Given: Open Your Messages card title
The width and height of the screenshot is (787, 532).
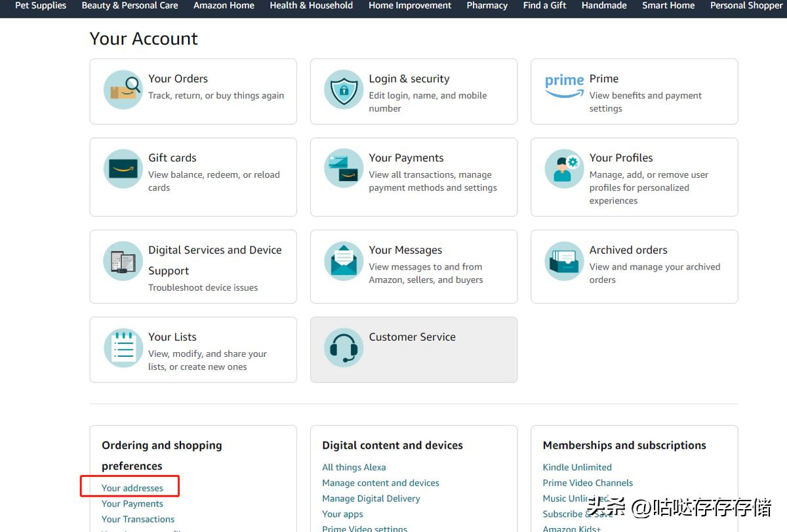Looking at the screenshot, I should (405, 250).
